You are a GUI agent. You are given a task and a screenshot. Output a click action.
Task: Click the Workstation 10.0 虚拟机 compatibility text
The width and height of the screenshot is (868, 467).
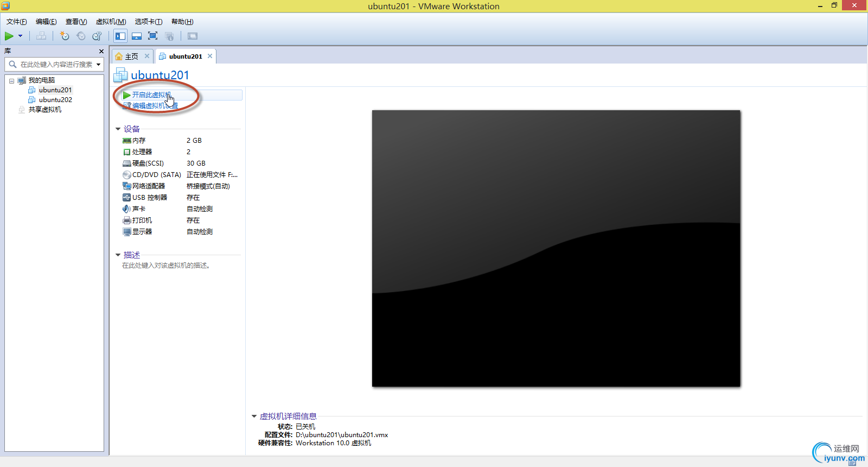(334, 443)
